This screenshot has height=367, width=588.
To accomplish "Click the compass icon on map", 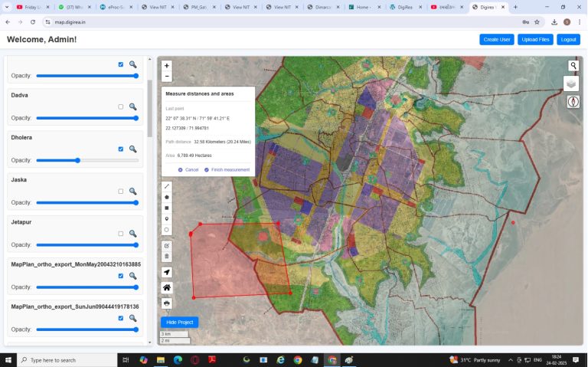I will point(573,102).
